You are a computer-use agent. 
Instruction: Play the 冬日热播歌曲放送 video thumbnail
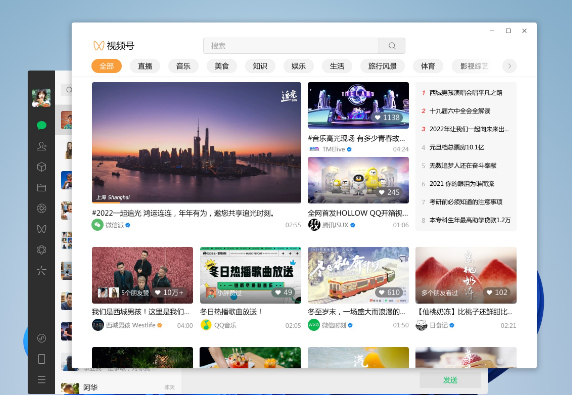point(250,275)
